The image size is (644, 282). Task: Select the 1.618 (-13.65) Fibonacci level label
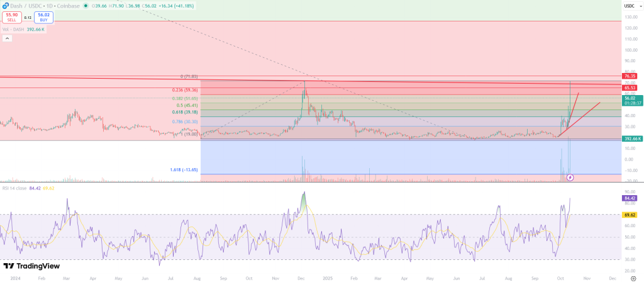click(x=185, y=170)
